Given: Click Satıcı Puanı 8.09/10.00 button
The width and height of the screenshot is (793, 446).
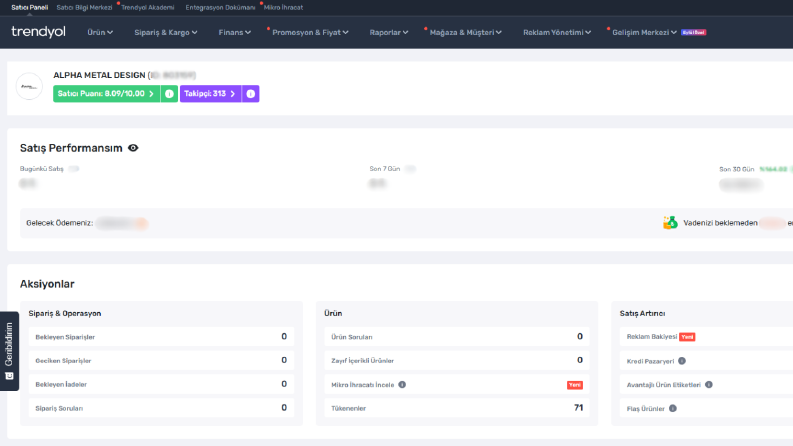Looking at the screenshot, I should 106,94.
